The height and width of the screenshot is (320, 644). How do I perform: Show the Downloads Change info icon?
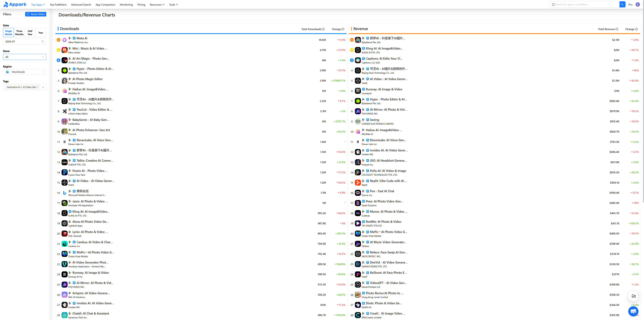343,29
